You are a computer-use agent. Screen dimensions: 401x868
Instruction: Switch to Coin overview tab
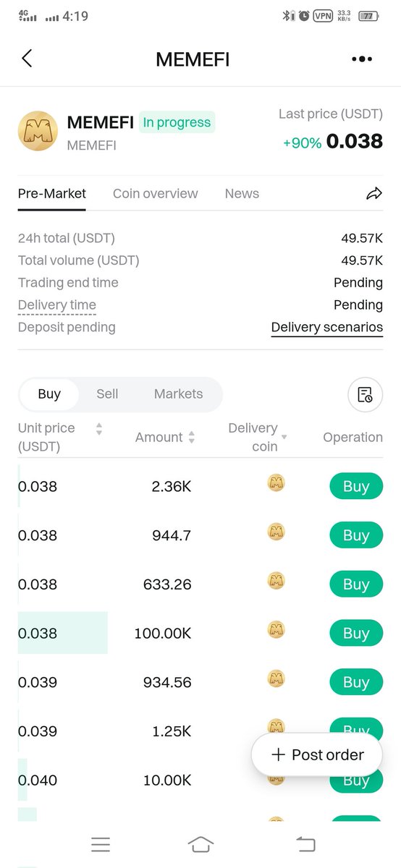(x=156, y=194)
